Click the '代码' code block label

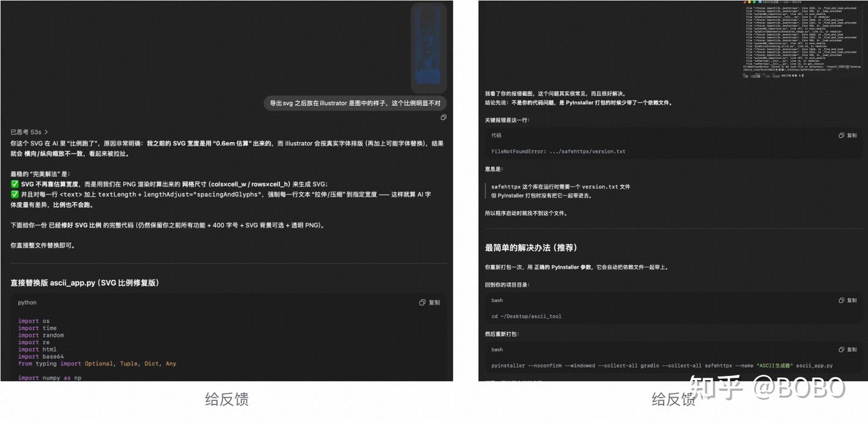click(x=496, y=136)
